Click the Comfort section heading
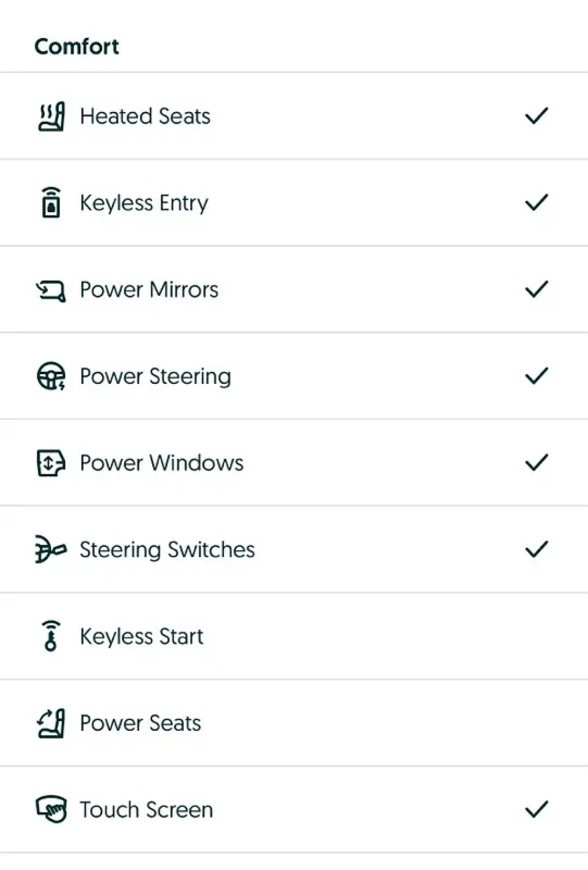This screenshot has width=588, height=870. pyautogui.click(x=77, y=47)
